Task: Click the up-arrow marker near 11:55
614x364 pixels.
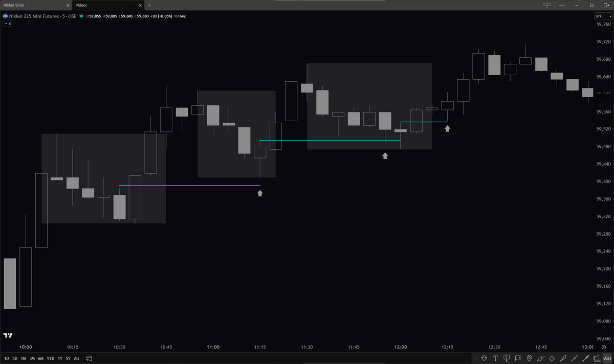Action: tap(385, 155)
